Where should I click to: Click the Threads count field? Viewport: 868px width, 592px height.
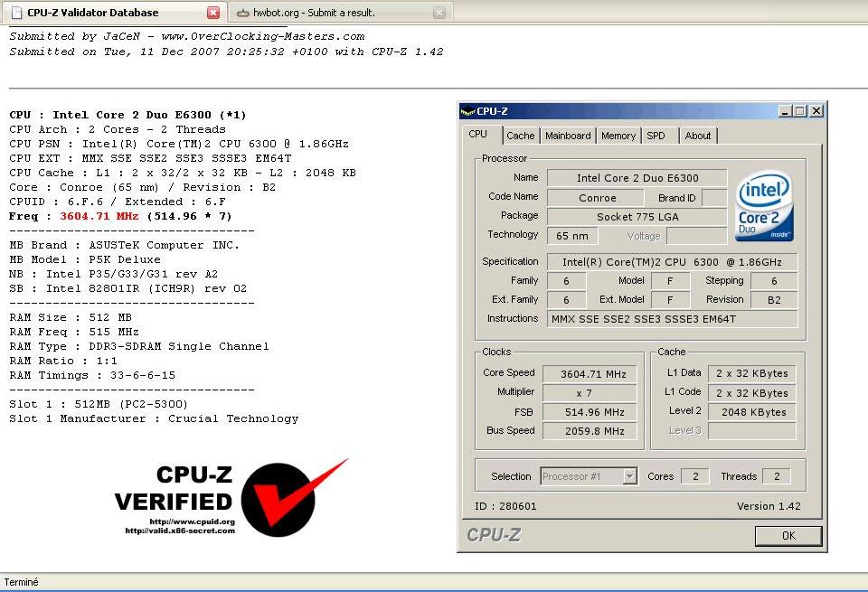click(x=777, y=476)
